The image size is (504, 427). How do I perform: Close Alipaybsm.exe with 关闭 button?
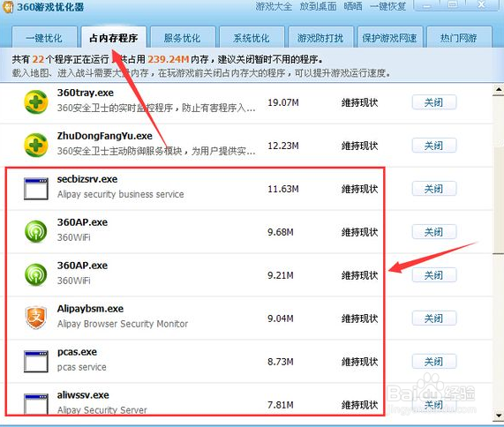(x=434, y=318)
